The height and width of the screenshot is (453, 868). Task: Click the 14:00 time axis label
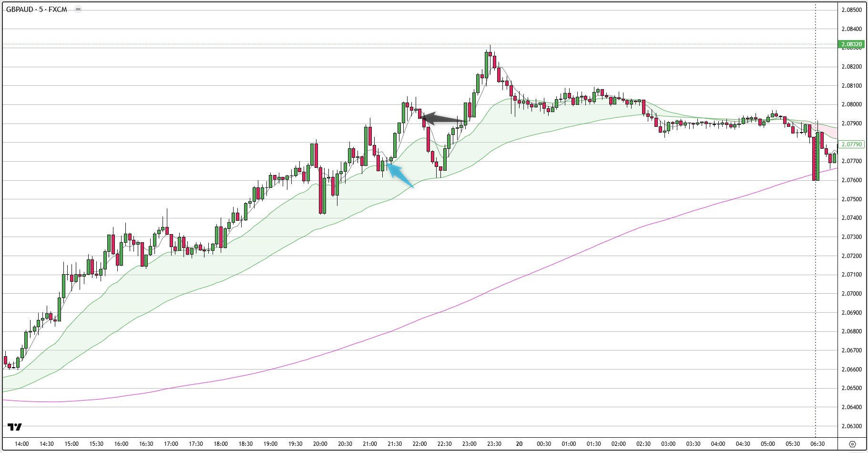point(22,444)
